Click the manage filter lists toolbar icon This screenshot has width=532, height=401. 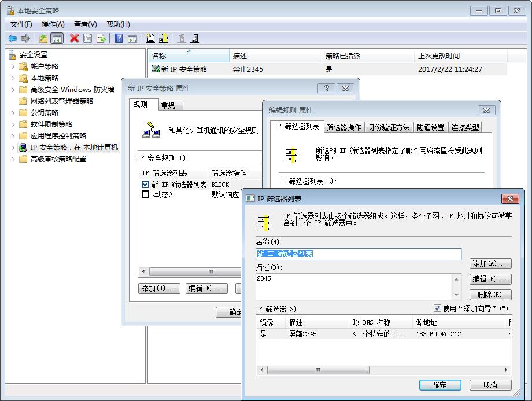[164, 38]
